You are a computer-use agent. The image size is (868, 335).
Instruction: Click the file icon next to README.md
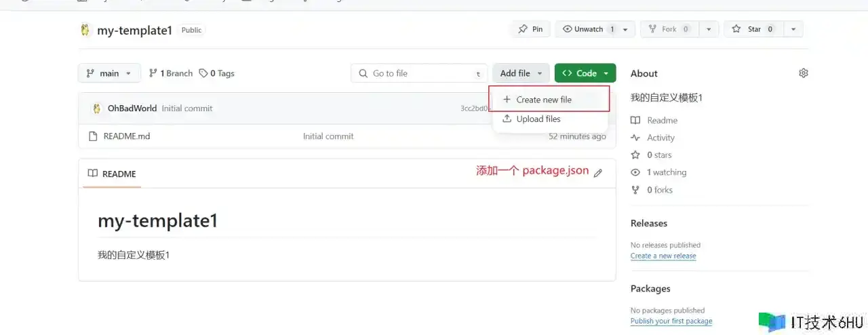pos(94,136)
